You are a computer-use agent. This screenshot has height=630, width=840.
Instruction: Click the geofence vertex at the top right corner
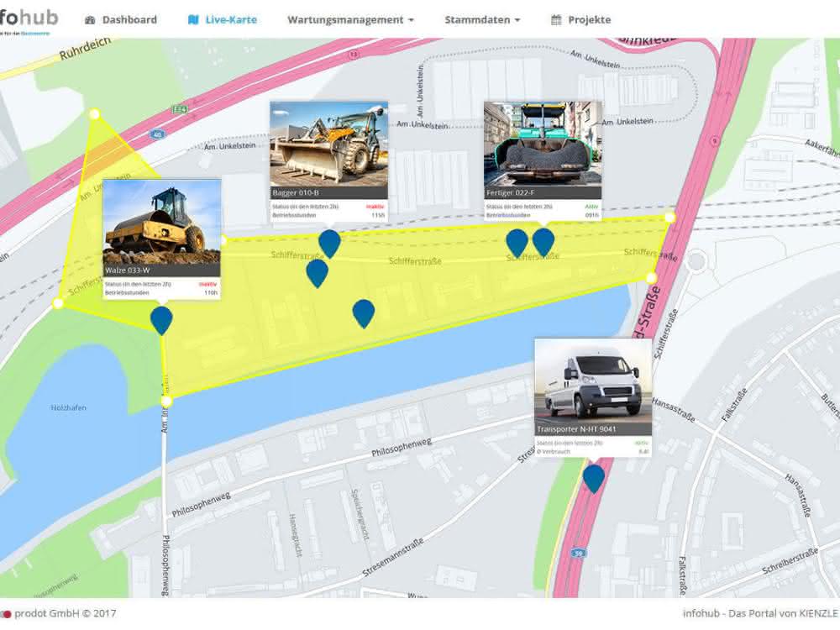(670, 217)
